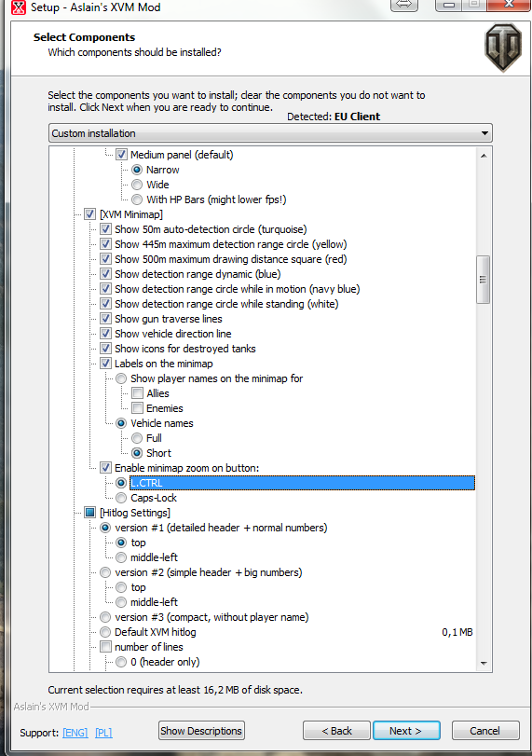The image size is (532, 756).
Task: Select middle-left position under version #1
Action: [x=121, y=557]
